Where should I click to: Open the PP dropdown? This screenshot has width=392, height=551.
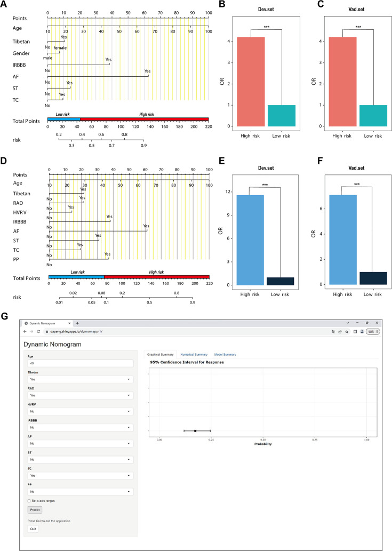(x=81, y=492)
